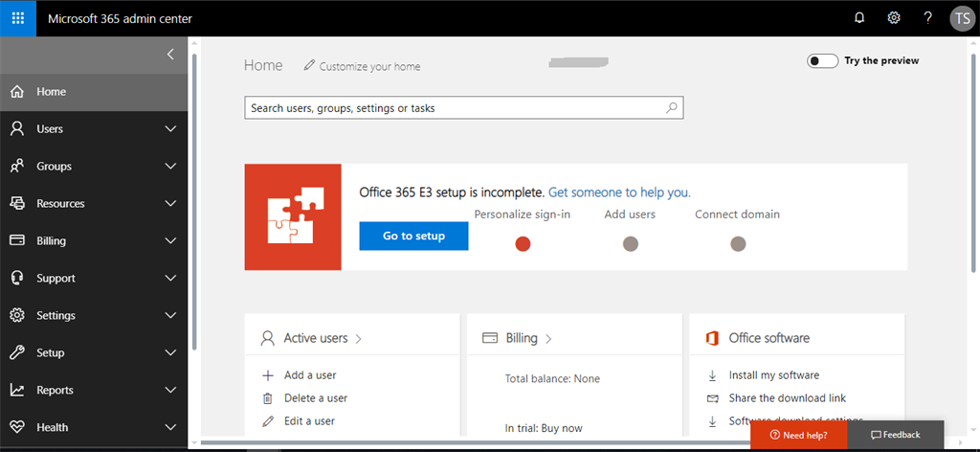Screen dimensions: 980x452
Task: Click the Health heart icon
Action: coord(17,427)
